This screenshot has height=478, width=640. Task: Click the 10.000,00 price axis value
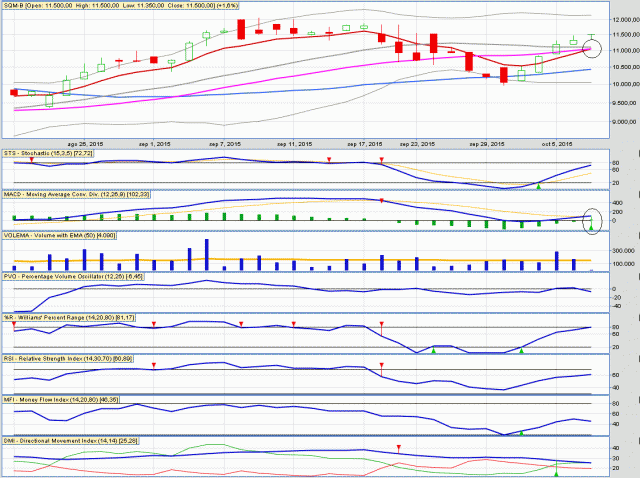[624, 84]
